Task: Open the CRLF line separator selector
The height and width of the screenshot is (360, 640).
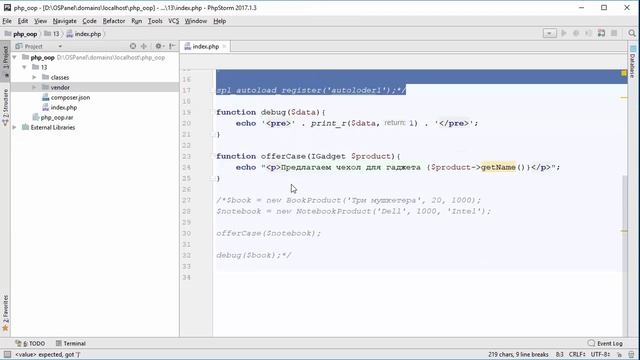Action: 577,354
